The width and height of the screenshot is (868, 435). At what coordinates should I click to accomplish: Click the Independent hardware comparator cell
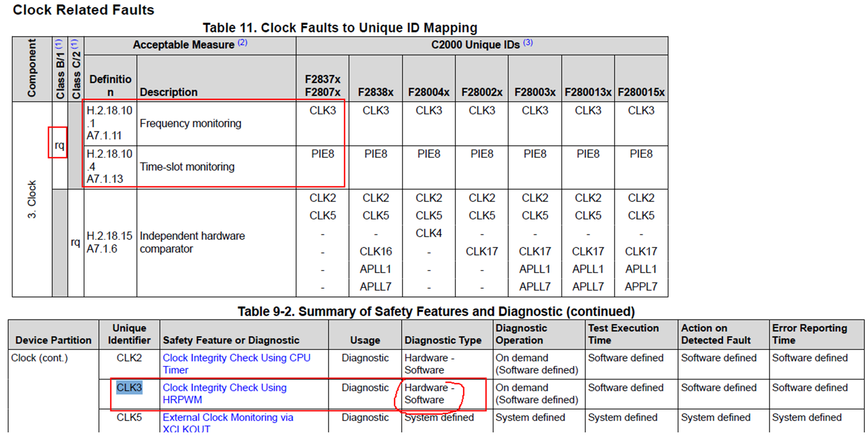[x=216, y=243]
